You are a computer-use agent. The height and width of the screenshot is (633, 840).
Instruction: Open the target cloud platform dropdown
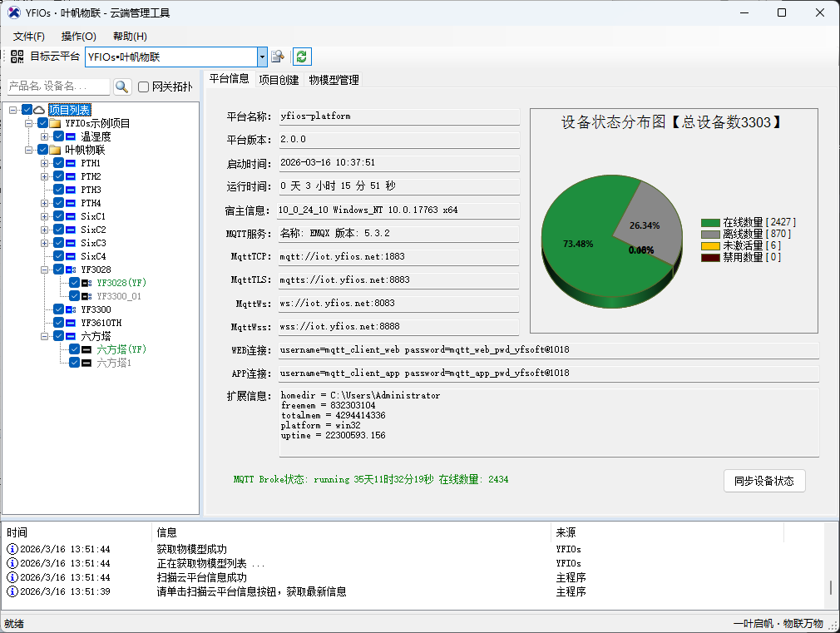[x=263, y=56]
